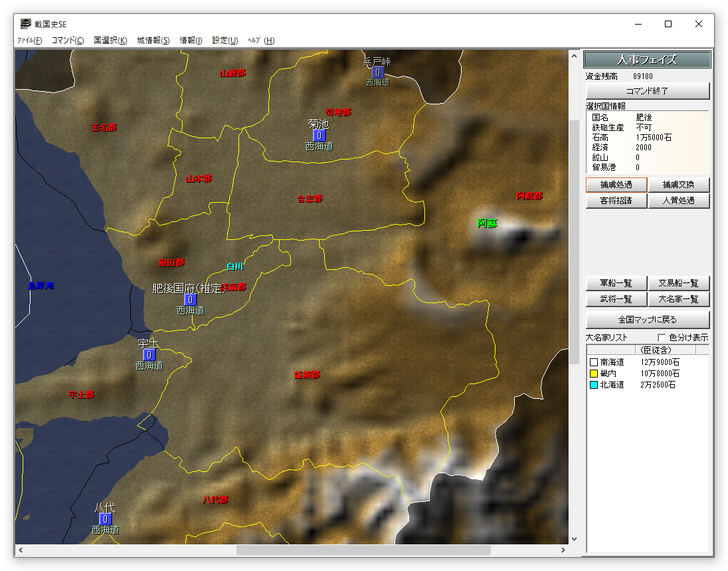Click the 捕虜処遇 button
Viewport: 728px width, 571px height.
pyautogui.click(x=616, y=185)
